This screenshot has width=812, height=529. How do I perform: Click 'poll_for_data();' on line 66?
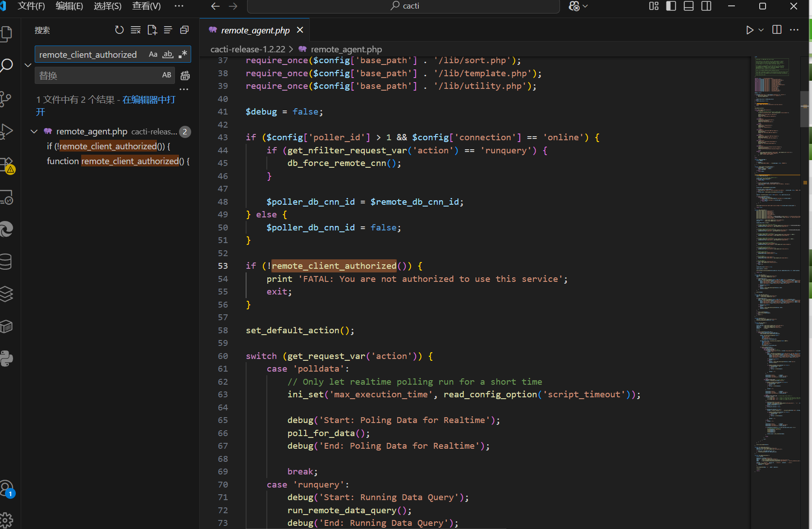(329, 433)
